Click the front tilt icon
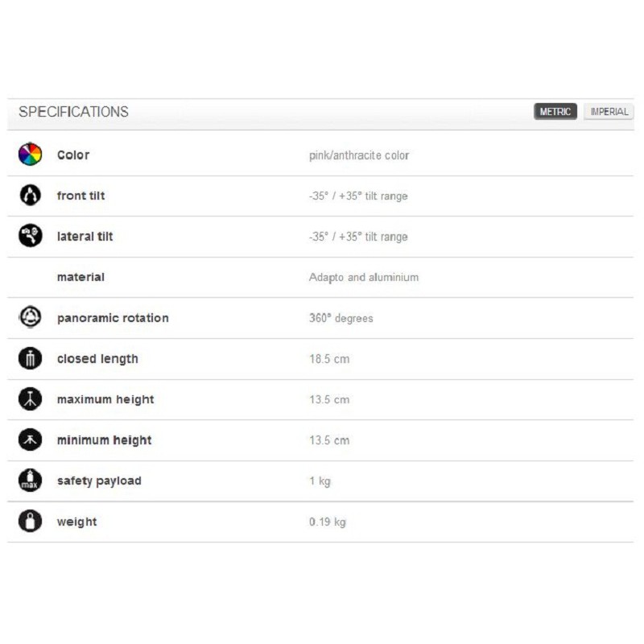644x644 pixels. coord(30,196)
